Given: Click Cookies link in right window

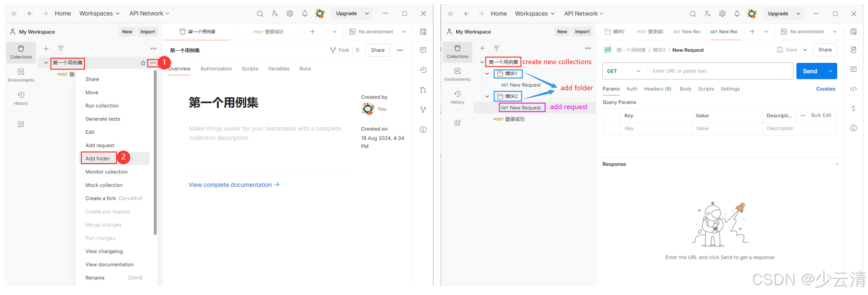Looking at the screenshot, I should point(826,89).
